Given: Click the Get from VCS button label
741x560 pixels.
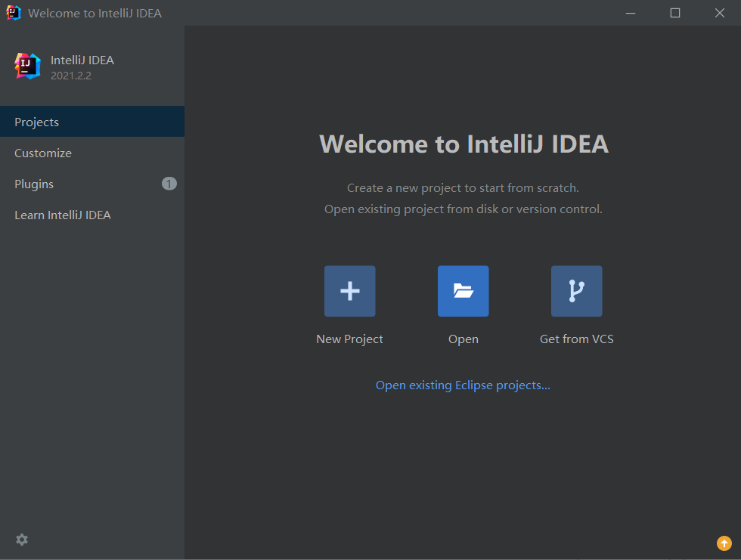Looking at the screenshot, I should click(576, 339).
